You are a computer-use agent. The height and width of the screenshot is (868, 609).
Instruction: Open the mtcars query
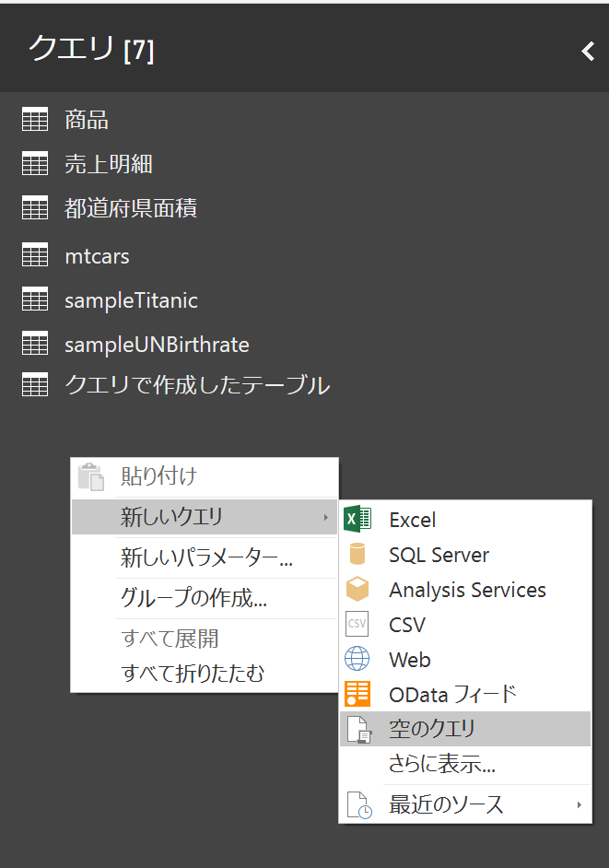click(97, 255)
